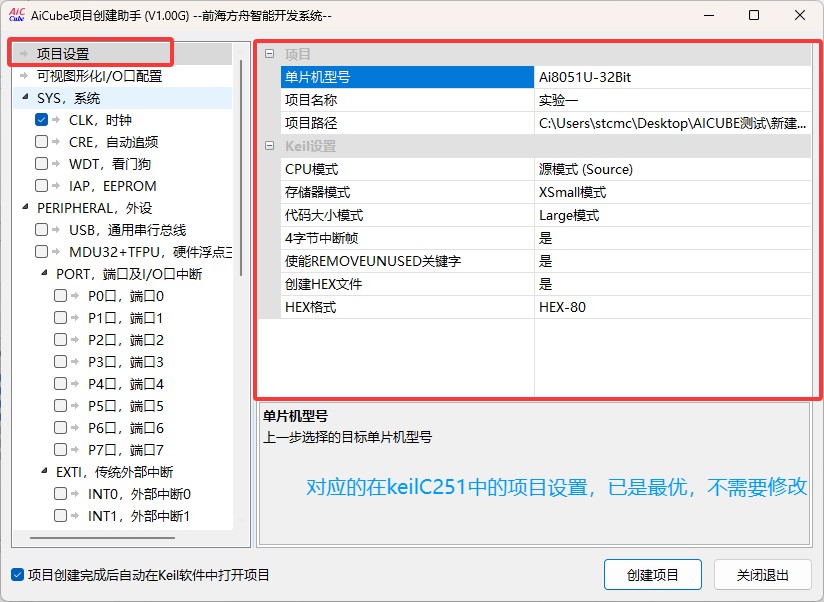
Task: Enable the WDT，看门狗 checkbox
Action: tap(42, 164)
